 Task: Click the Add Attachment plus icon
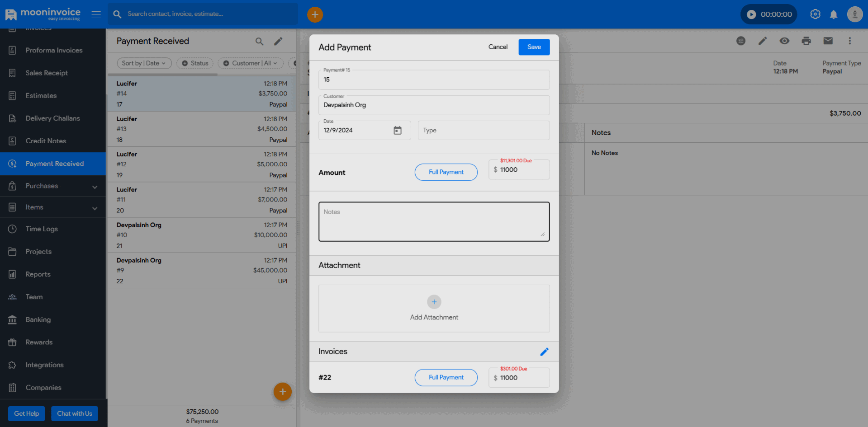coord(434,302)
